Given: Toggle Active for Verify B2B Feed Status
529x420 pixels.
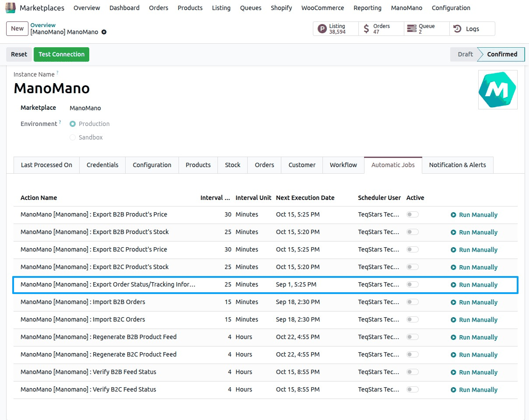Looking at the screenshot, I should [x=413, y=372].
